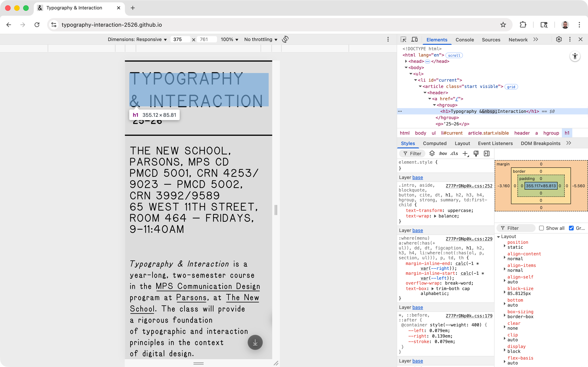Open the Z77PrDNp0k.css:252 stylesheet link

tap(469, 186)
